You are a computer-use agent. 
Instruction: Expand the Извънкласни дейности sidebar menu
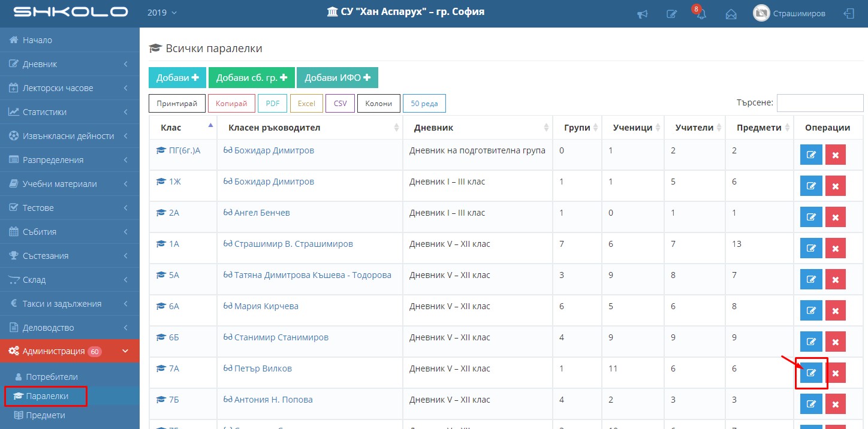70,136
